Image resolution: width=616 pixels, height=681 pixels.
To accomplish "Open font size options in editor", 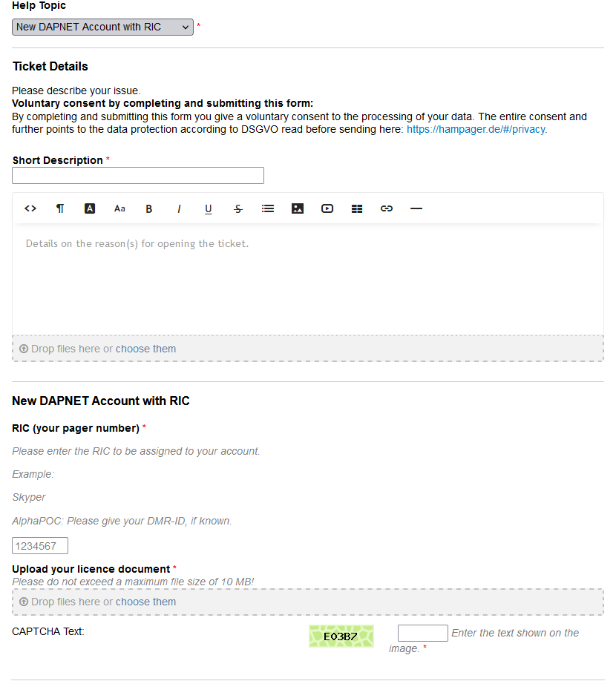I will click(119, 208).
